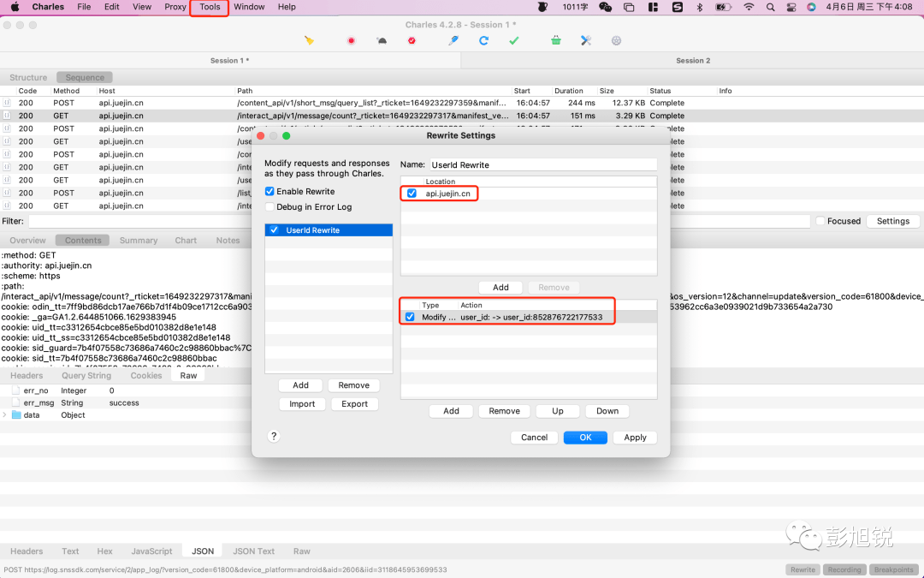Select the UserId Rewrite set in list

329,230
